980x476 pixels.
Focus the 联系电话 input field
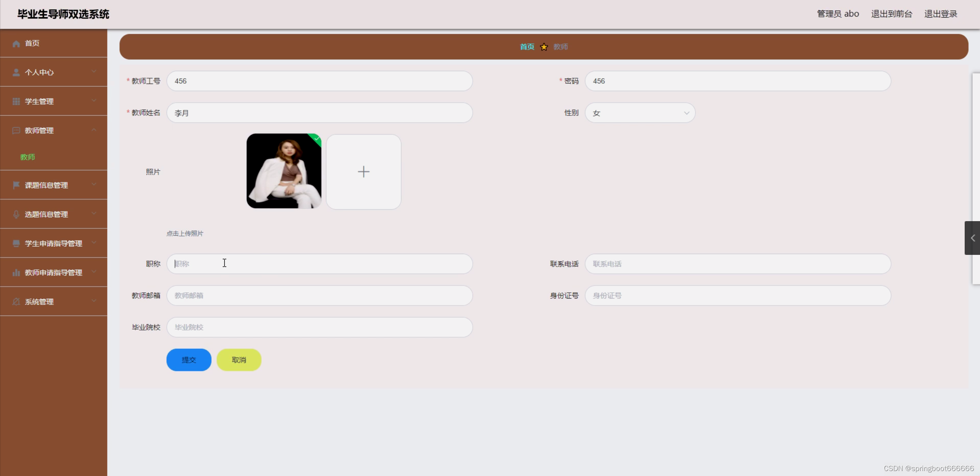737,264
